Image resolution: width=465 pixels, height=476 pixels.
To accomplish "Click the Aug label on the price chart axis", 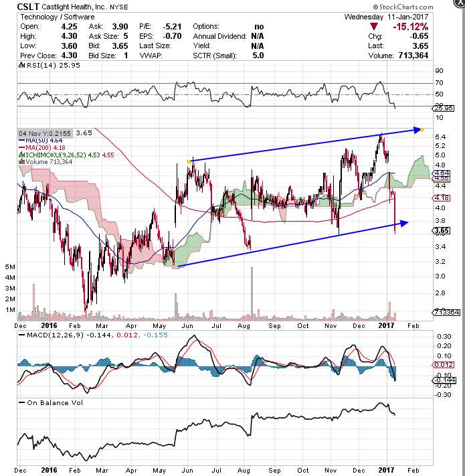I will click(x=244, y=326).
